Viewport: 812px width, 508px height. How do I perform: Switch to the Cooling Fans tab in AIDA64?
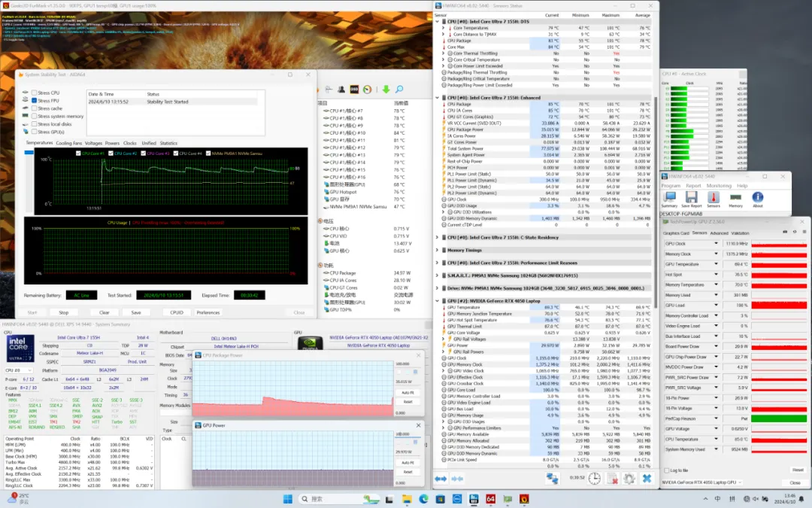tap(69, 143)
